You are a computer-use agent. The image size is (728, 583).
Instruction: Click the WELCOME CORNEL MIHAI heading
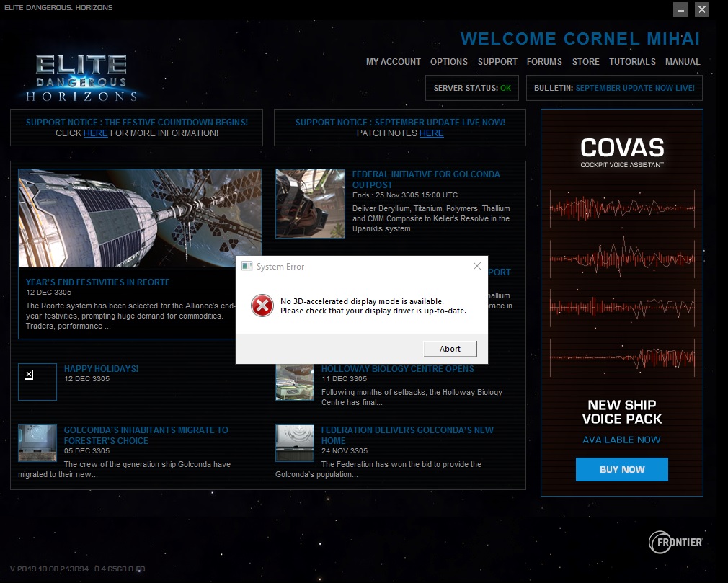(580, 38)
